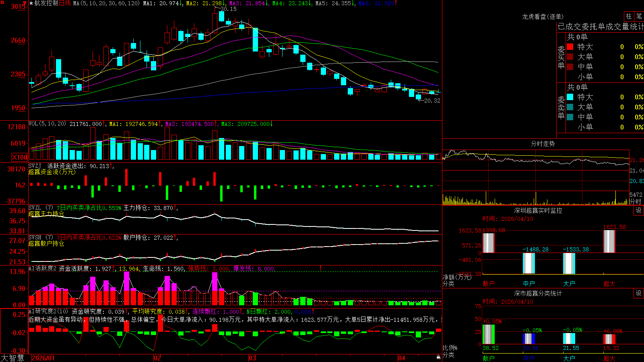
Task: Open 设 settings for 深市超赢分类统计
Action: tap(639, 293)
